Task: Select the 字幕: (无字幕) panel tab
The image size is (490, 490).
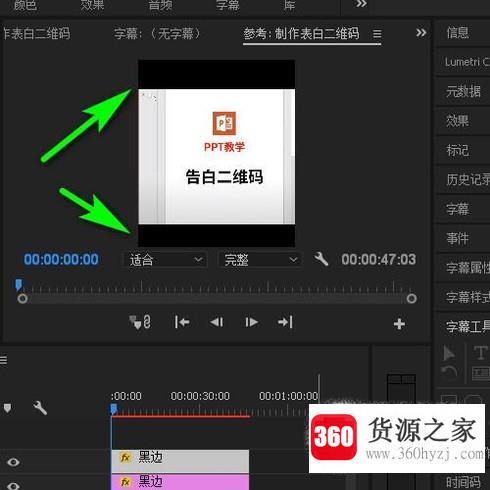Action: coord(157,33)
